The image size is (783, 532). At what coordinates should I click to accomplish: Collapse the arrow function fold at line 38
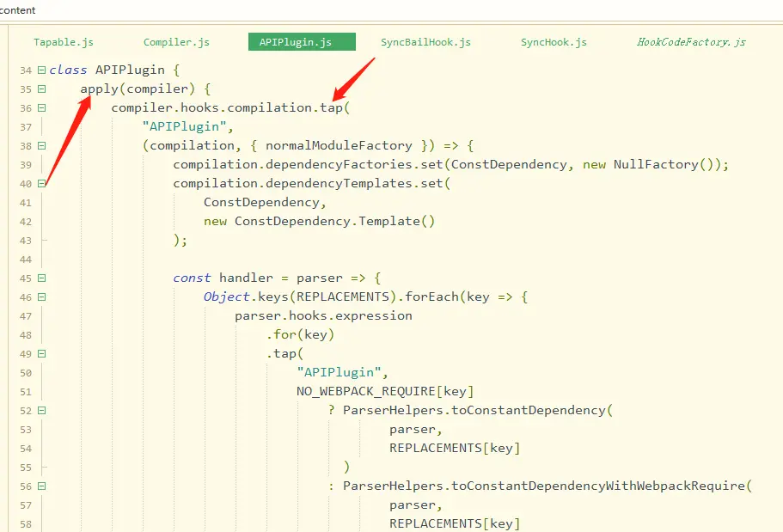(41, 146)
